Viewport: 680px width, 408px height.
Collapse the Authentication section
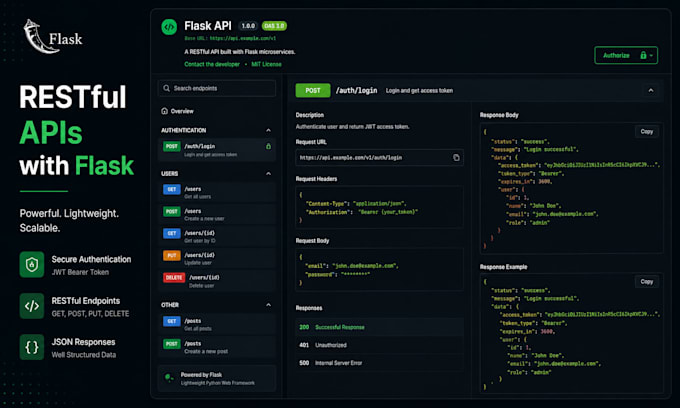(268, 130)
